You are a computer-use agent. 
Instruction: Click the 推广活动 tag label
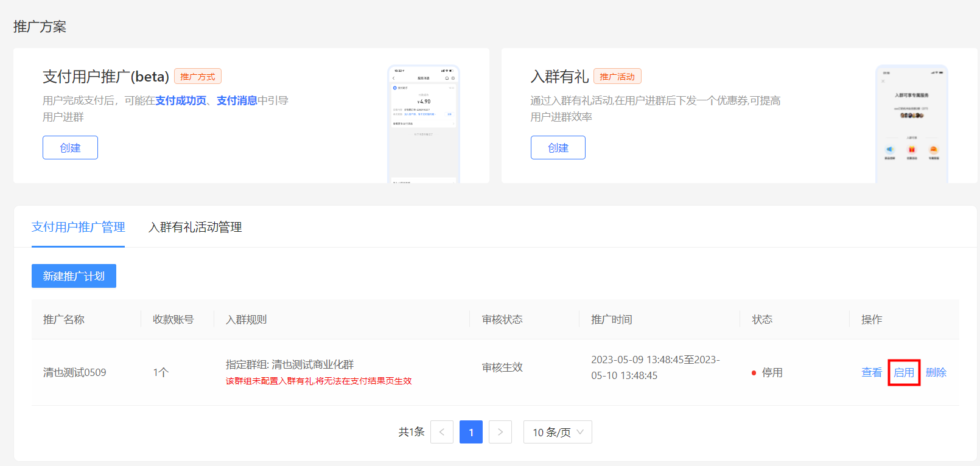pyautogui.click(x=617, y=77)
